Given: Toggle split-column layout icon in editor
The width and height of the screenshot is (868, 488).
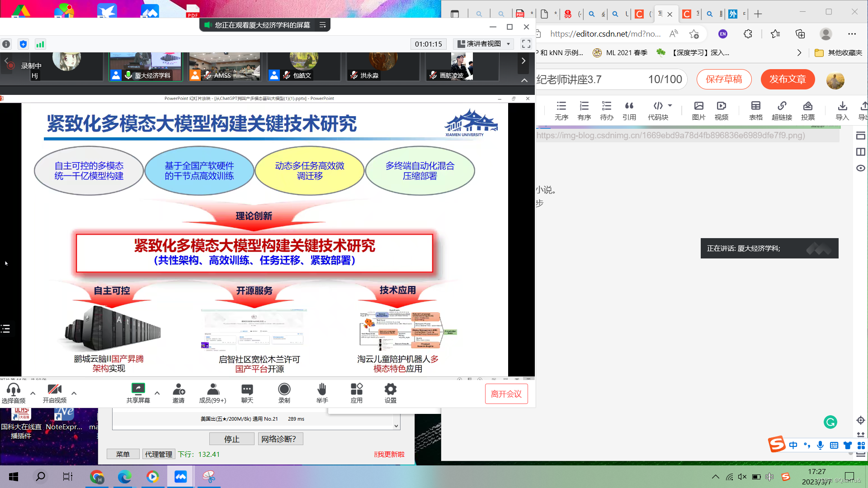Looking at the screenshot, I should point(861,152).
